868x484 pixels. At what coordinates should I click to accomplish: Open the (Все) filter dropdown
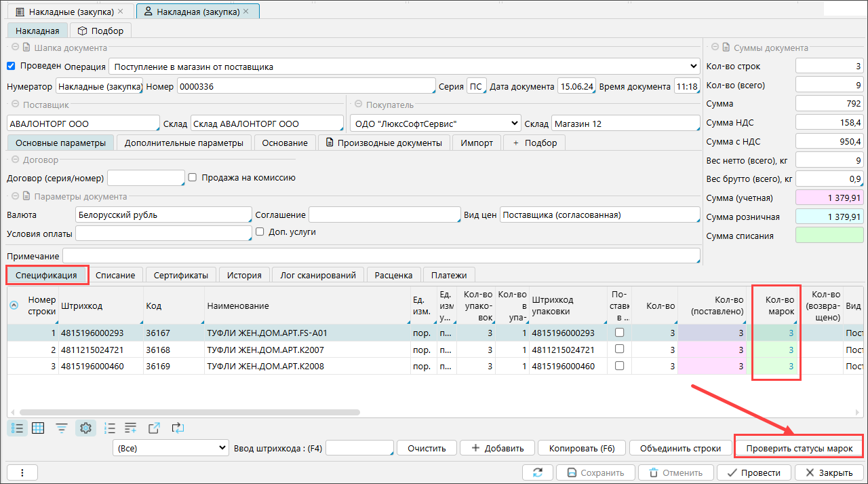(x=171, y=448)
